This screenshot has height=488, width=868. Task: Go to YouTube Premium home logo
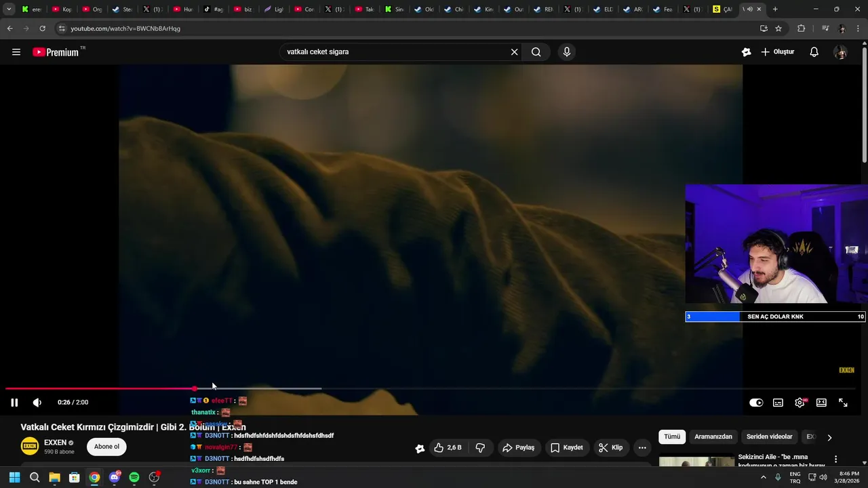(x=56, y=52)
